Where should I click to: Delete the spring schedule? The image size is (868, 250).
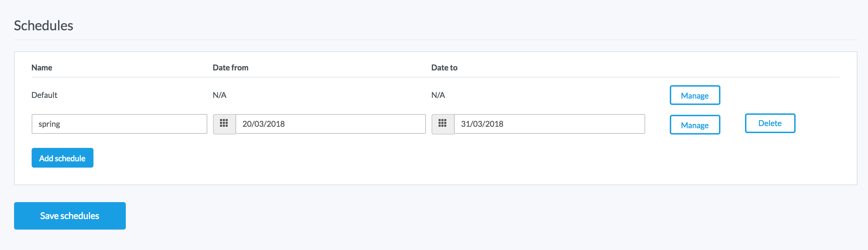770,123
